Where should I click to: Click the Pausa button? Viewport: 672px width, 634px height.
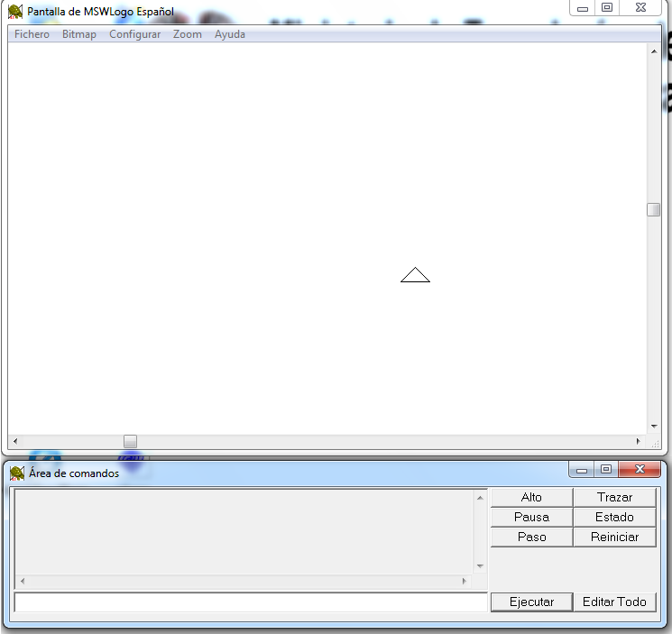pos(531,517)
